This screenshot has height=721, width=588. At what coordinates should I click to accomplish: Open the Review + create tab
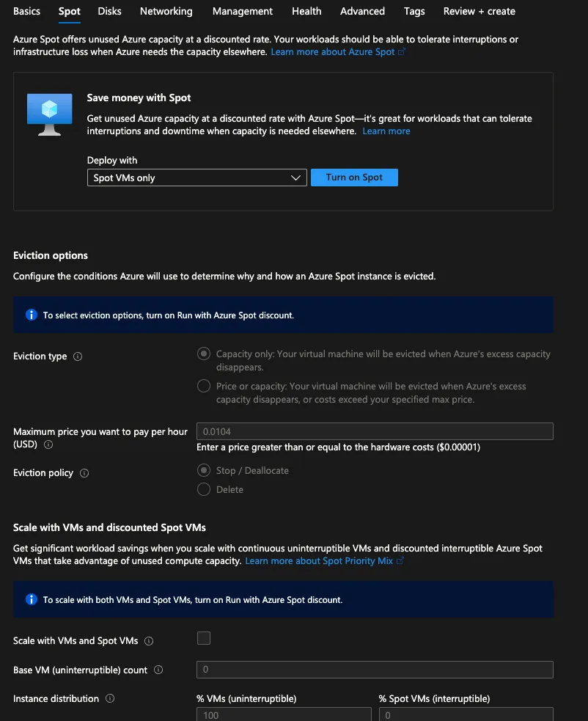point(479,11)
